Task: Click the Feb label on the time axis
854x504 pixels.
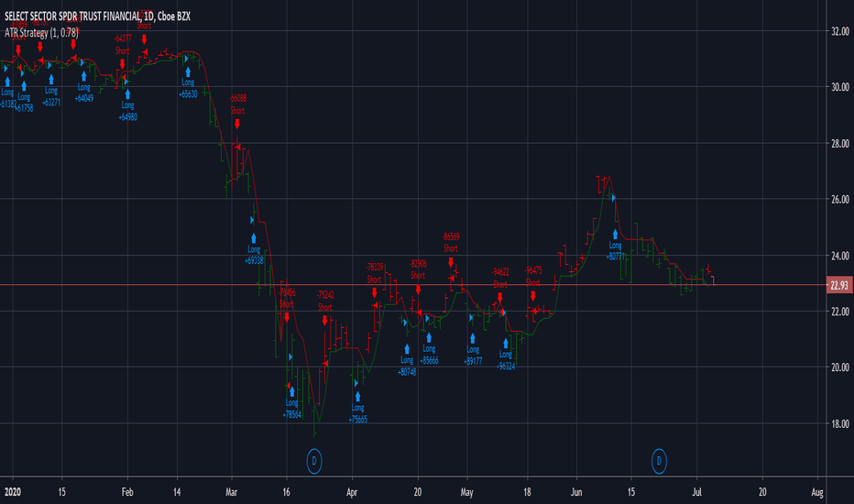Action: pyautogui.click(x=127, y=492)
